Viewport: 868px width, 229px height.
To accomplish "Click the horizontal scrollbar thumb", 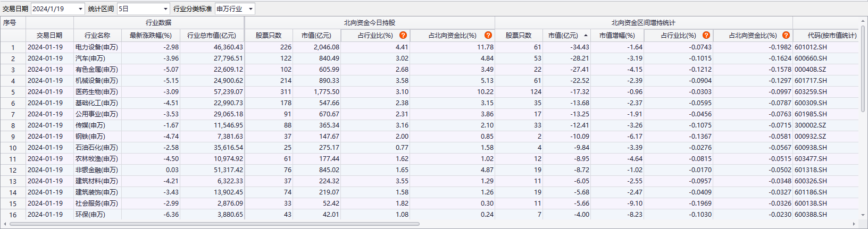I will point(213,224).
